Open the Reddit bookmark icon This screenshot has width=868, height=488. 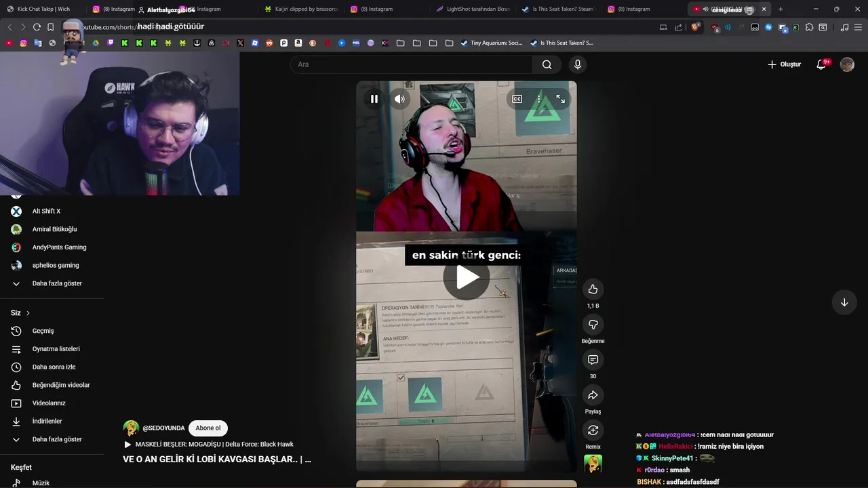269,43
